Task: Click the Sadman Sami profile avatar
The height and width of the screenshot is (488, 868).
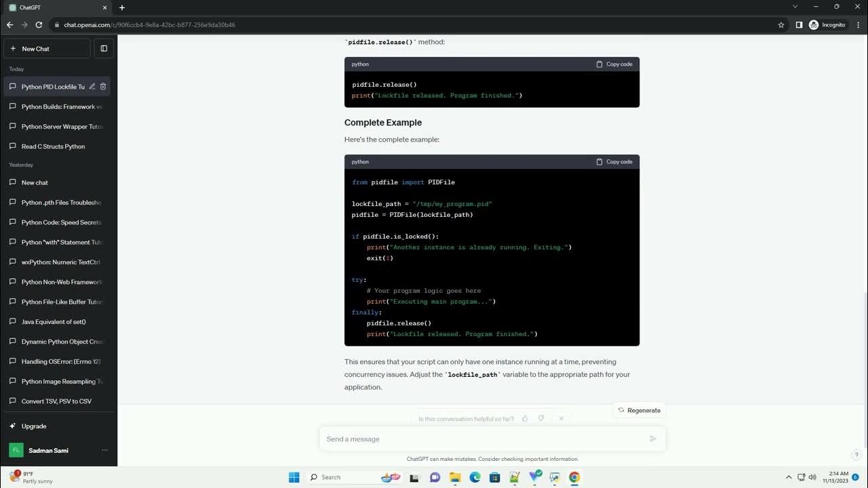Action: 16,450
